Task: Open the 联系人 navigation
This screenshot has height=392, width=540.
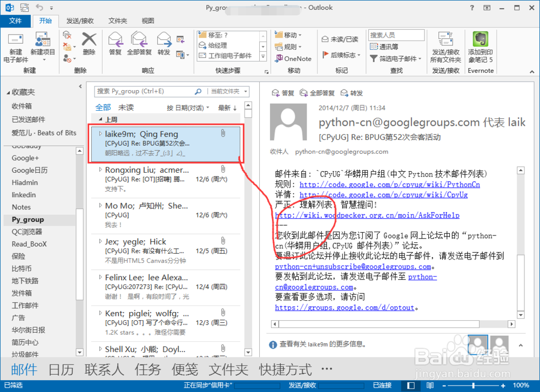Action: 104,370
